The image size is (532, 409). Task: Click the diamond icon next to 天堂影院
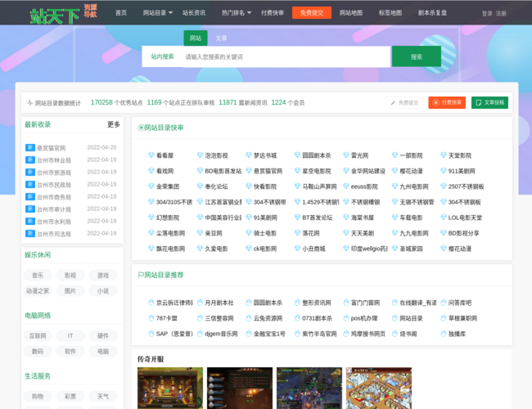point(444,155)
